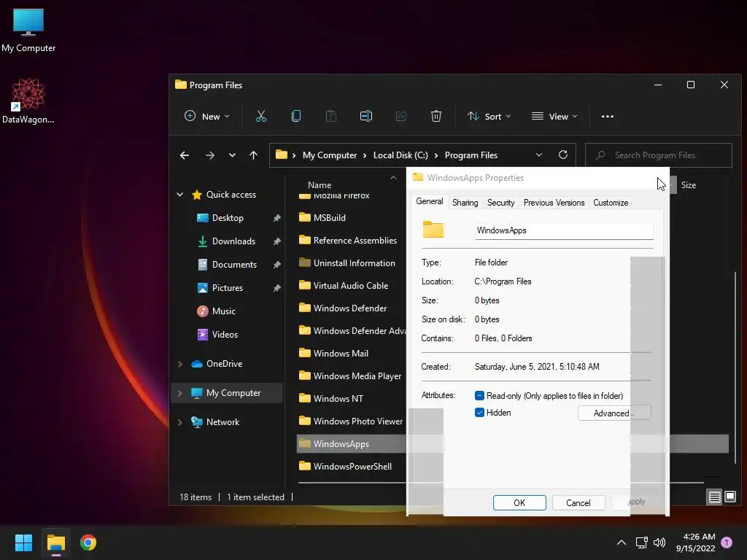Click the Paste clipboard icon

330,116
